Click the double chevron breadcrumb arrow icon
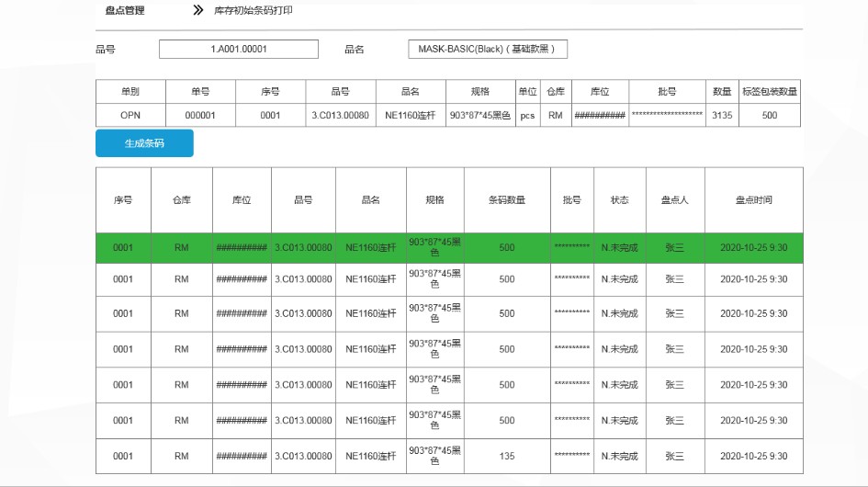The width and height of the screenshot is (868, 487). coord(198,10)
